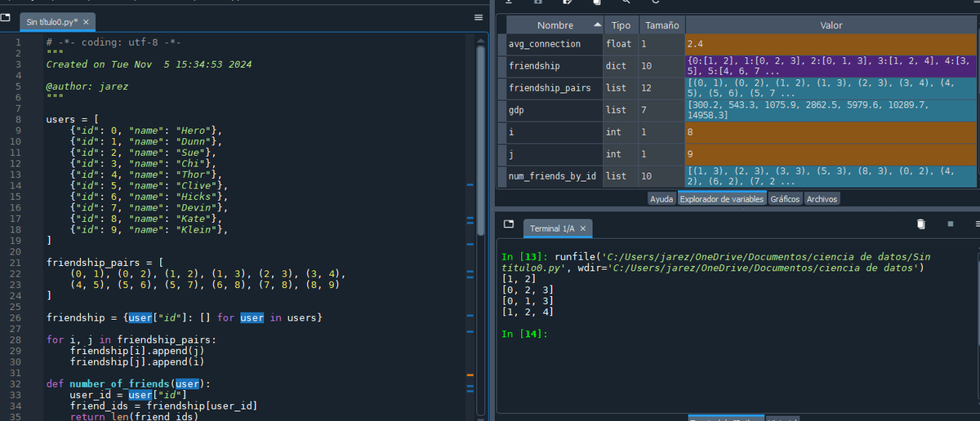Viewport: 980px width, 421px height.
Task: Switch to the Gráficos tab
Action: [x=785, y=199]
